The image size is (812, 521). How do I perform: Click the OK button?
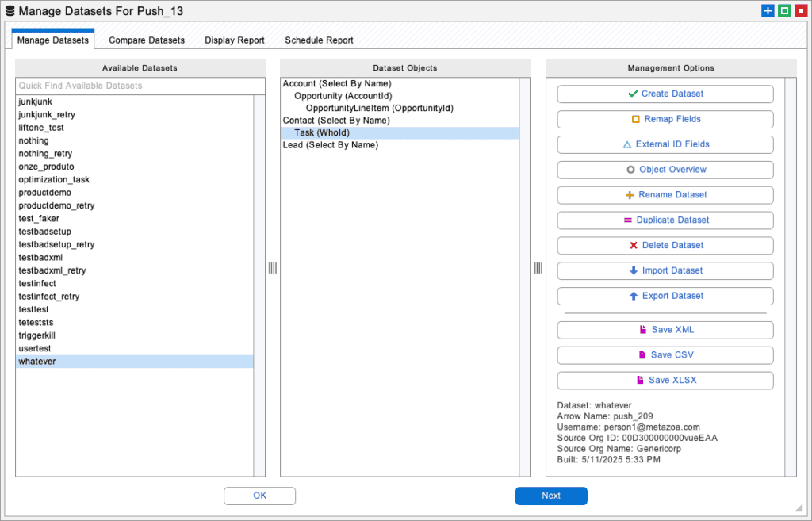pos(259,496)
